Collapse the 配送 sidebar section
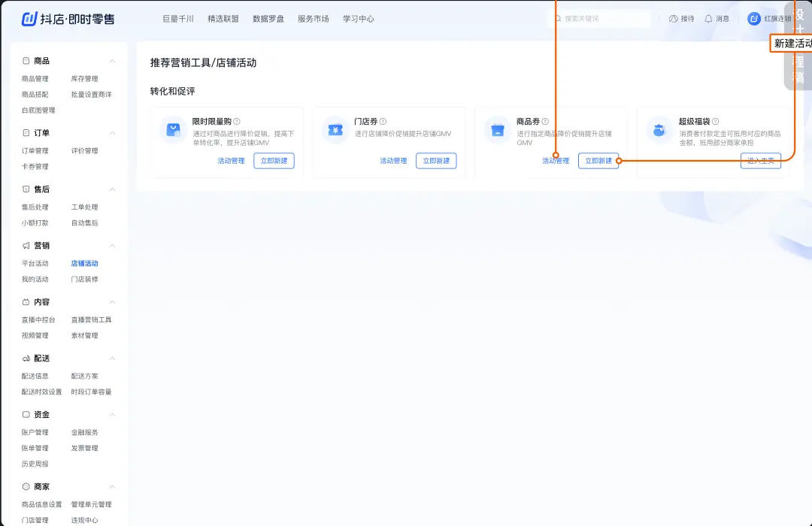The image size is (812, 526). (x=112, y=358)
